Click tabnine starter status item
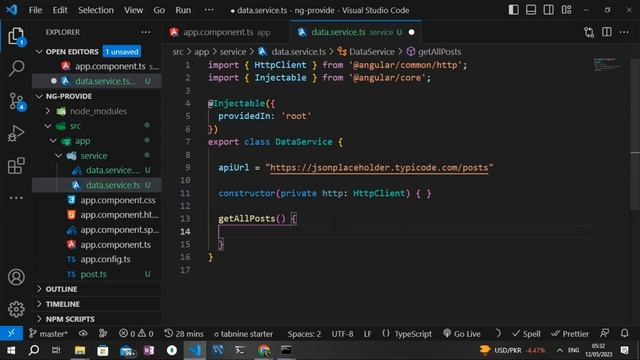Viewport: 640px width, 360px height. click(x=243, y=333)
